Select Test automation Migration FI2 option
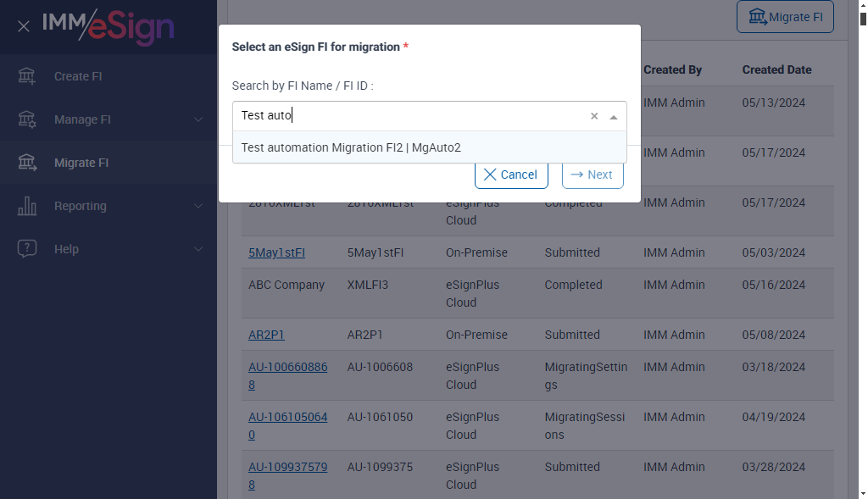Viewport: 868px width, 499px height. coord(351,147)
